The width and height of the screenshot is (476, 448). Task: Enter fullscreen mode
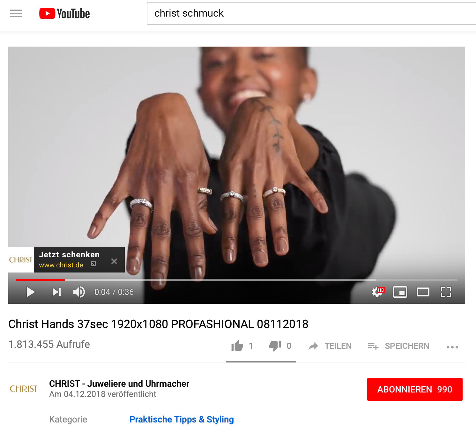(446, 292)
